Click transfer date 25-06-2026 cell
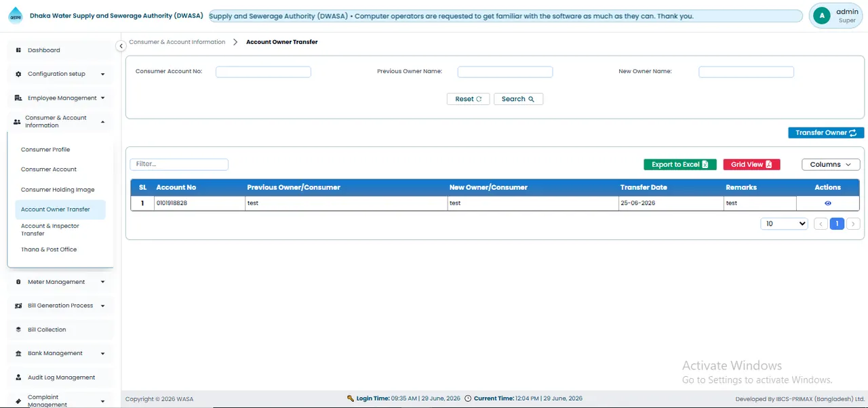This screenshot has width=868, height=408. [670, 203]
